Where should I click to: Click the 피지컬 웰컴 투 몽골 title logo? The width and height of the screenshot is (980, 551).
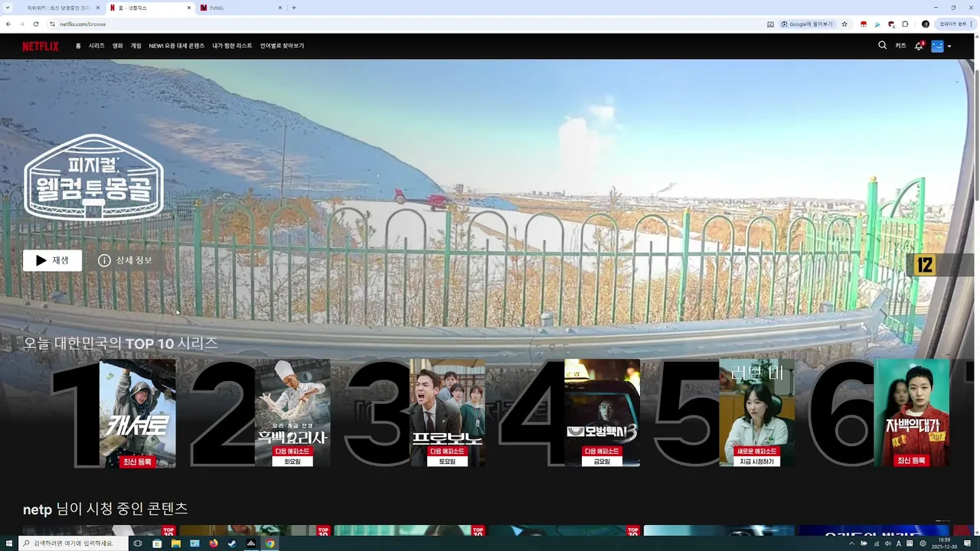coord(93,178)
